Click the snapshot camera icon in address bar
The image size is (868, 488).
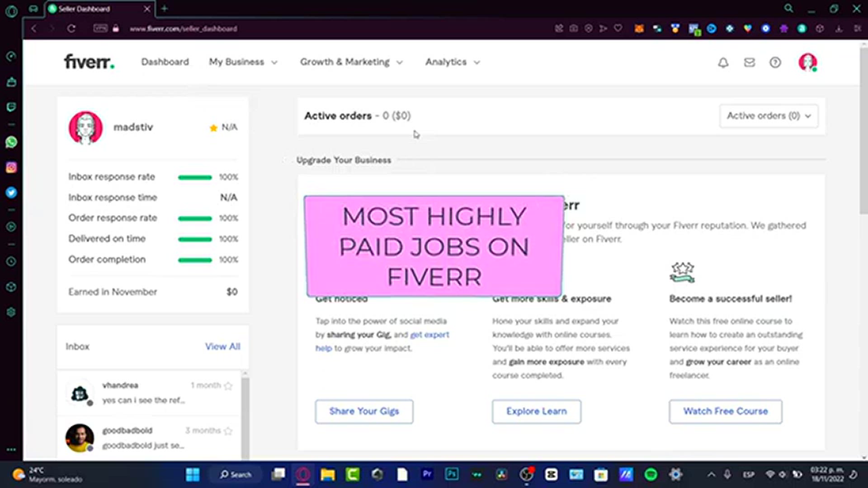pyautogui.click(x=574, y=28)
